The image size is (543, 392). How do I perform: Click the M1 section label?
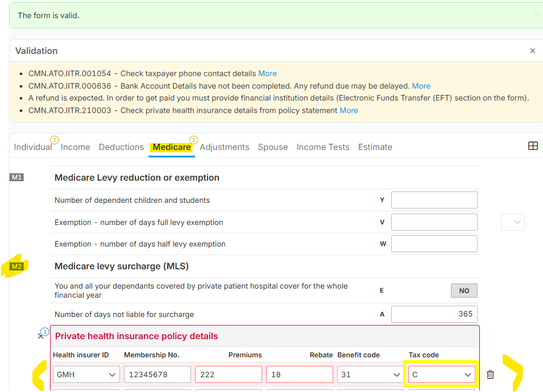tap(16, 177)
